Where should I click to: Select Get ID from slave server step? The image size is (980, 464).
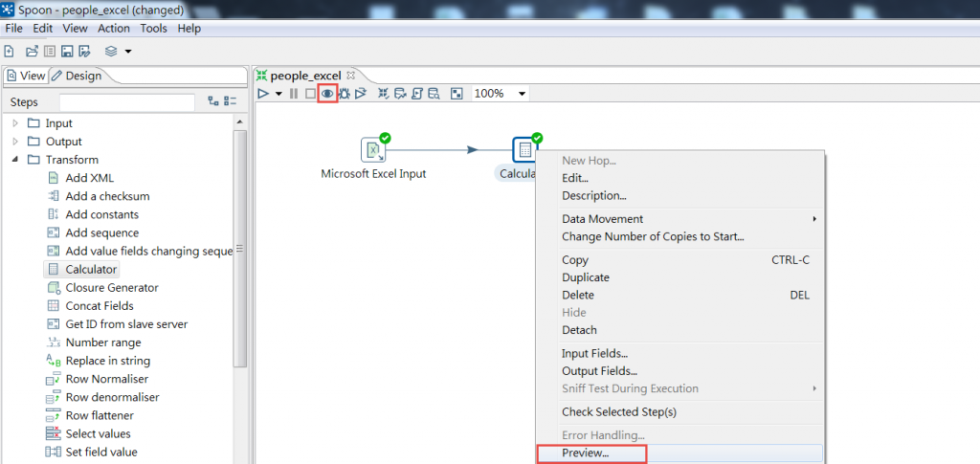tap(126, 324)
